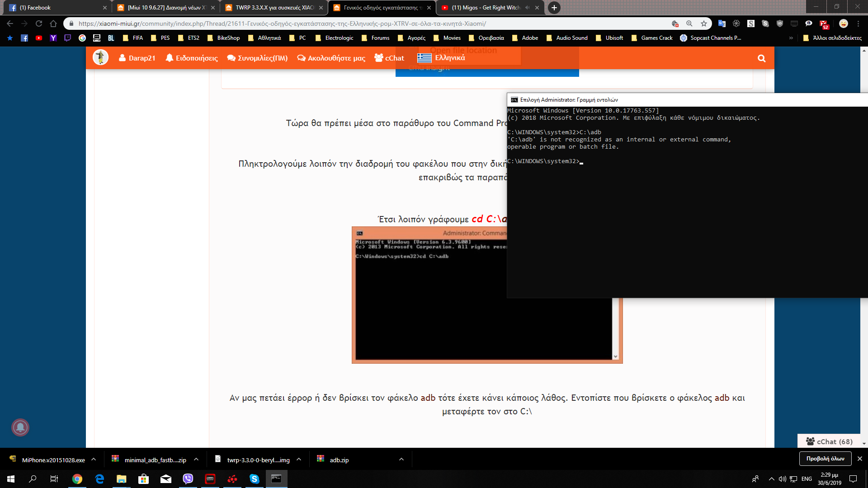Open Skype from the taskbar
Viewport: 868px width, 488px height.
(x=254, y=479)
